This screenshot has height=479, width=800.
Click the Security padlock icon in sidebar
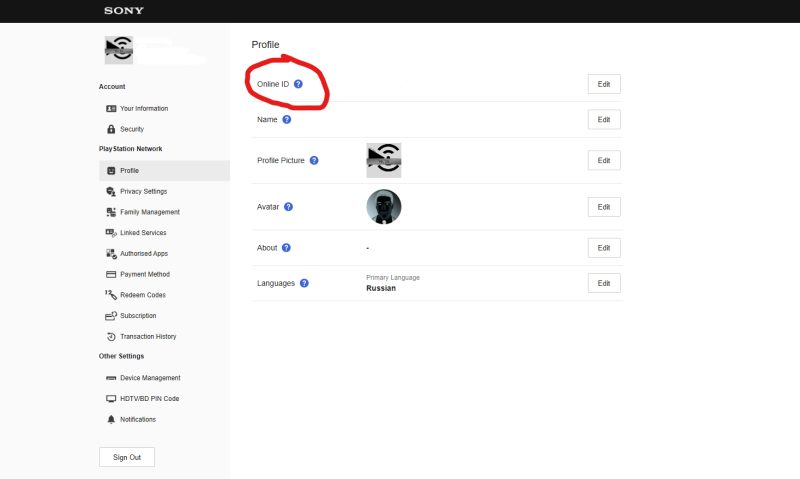[x=111, y=129]
